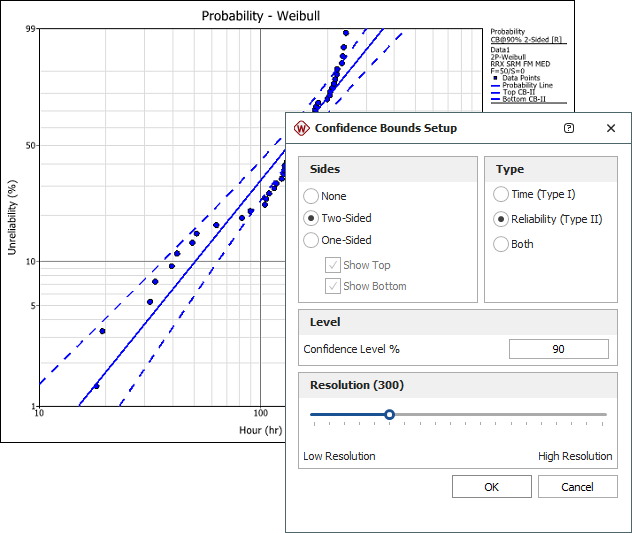Toggle the Show Bottom checkbox
This screenshot has width=632, height=533.
coord(333,286)
